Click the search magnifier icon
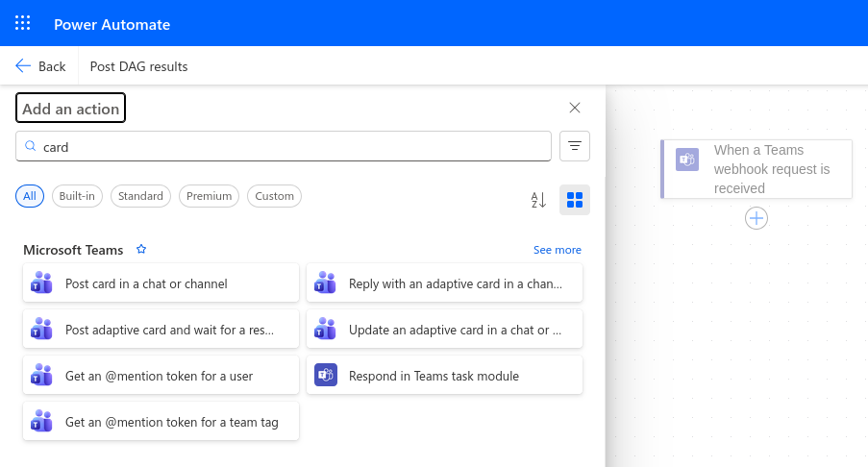 pyautogui.click(x=31, y=146)
